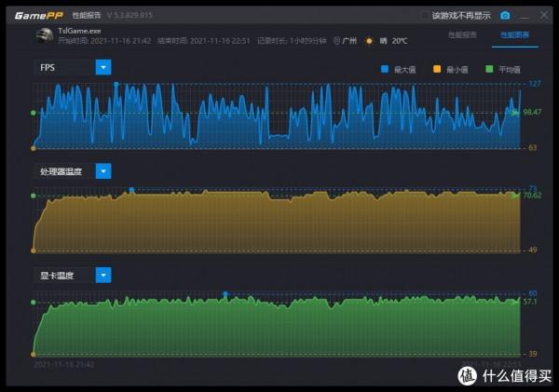Open the 处理器温度 metric dropdown
This screenshot has height=392, width=559.
pyautogui.click(x=103, y=171)
